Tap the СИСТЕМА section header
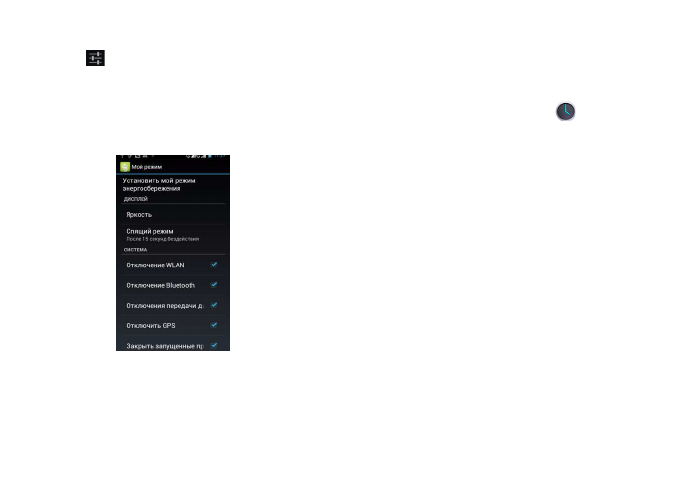The width and height of the screenshot is (680, 498). point(135,250)
